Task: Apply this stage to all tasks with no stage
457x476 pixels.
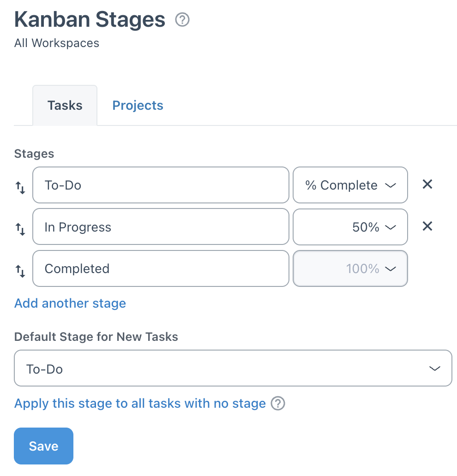Action: click(140, 404)
